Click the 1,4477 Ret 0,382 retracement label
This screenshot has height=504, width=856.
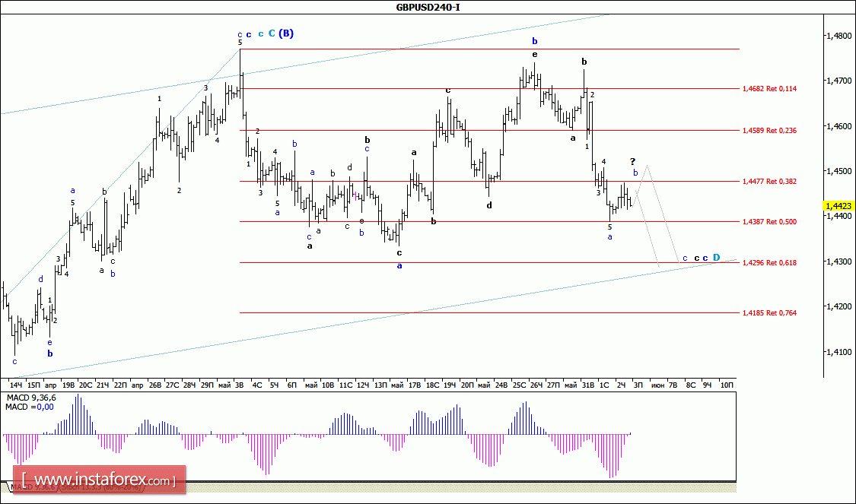click(x=768, y=182)
